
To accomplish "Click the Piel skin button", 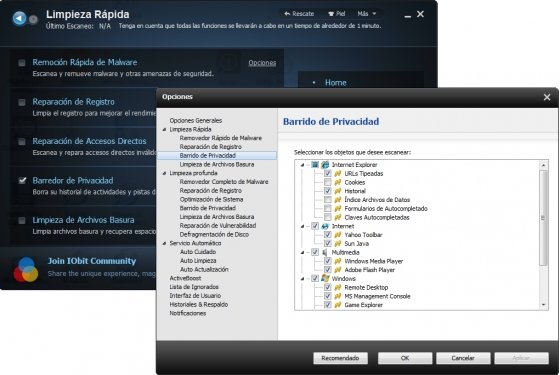I will (337, 14).
